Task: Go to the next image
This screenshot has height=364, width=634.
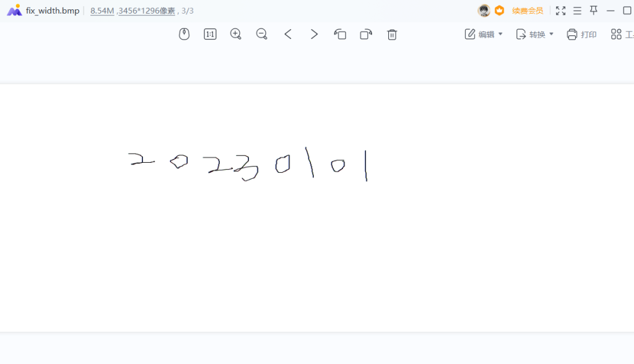Action: 314,35
